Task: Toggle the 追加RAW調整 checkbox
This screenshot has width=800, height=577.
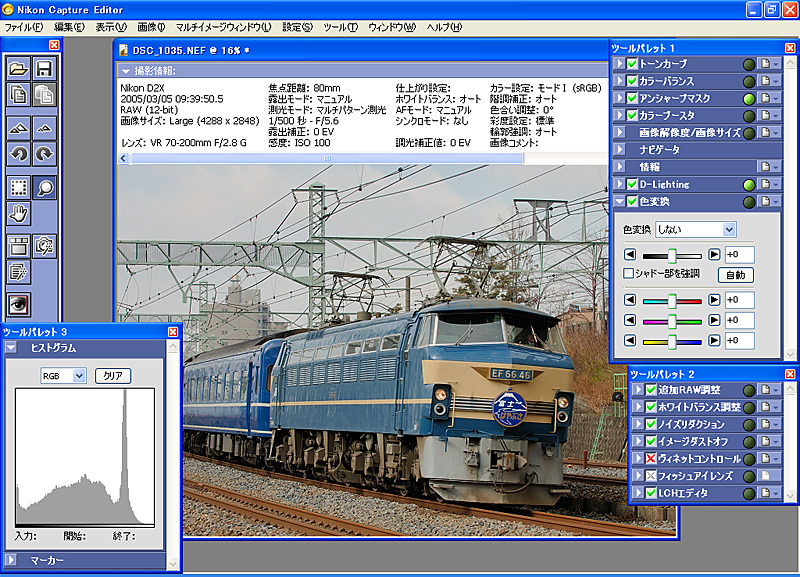Action: tap(651, 390)
